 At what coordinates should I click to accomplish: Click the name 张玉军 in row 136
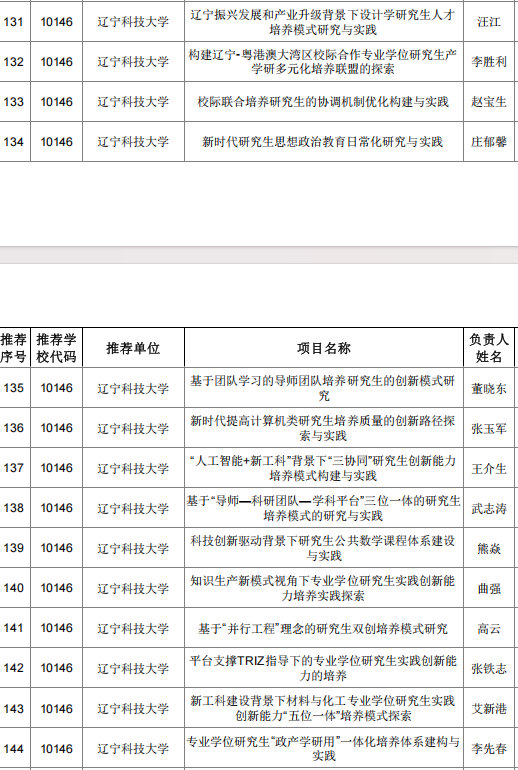[x=489, y=428]
